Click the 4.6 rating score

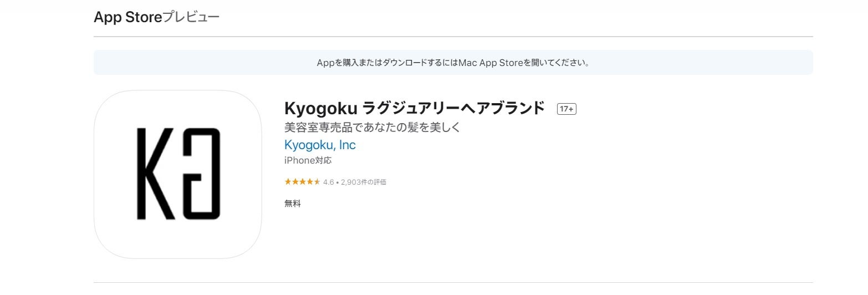tap(329, 182)
